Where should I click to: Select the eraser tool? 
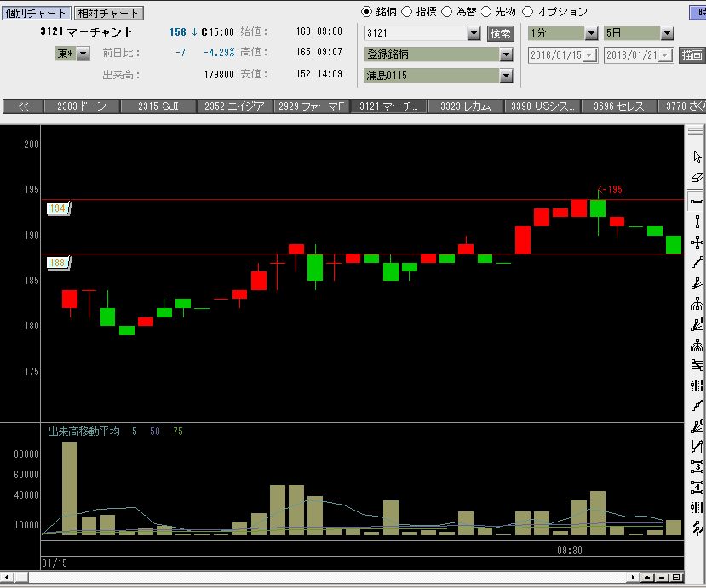(697, 178)
